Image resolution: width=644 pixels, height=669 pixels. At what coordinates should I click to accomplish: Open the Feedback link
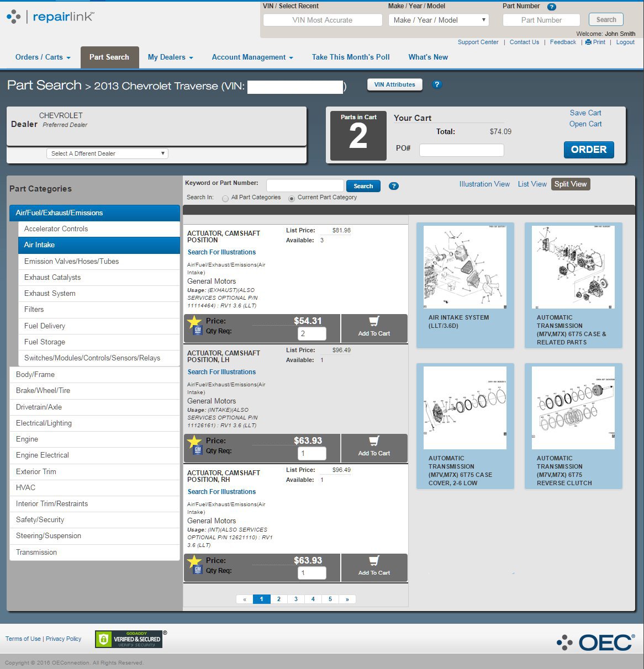(563, 42)
